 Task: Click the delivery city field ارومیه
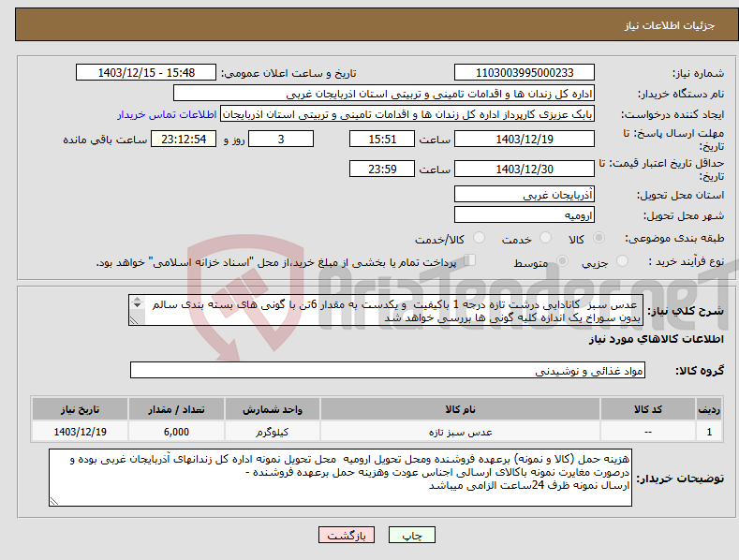coord(525,215)
